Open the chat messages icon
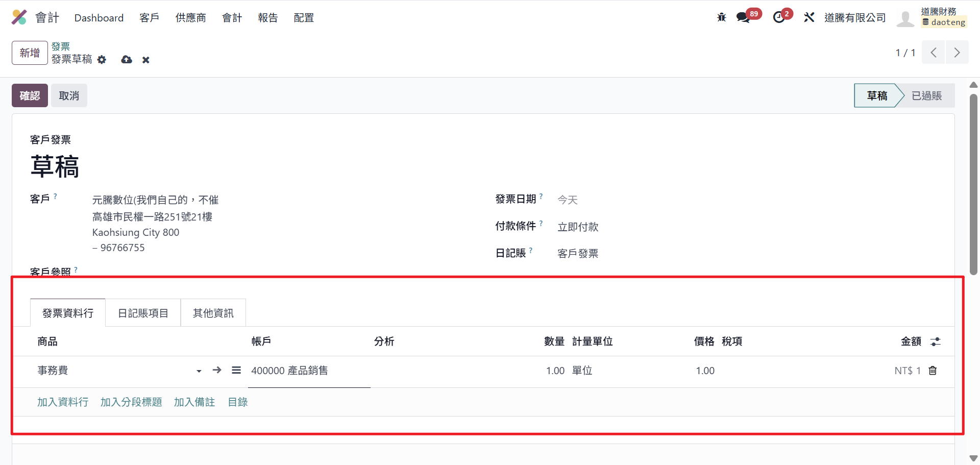The width and height of the screenshot is (980, 465). pyautogui.click(x=743, y=17)
